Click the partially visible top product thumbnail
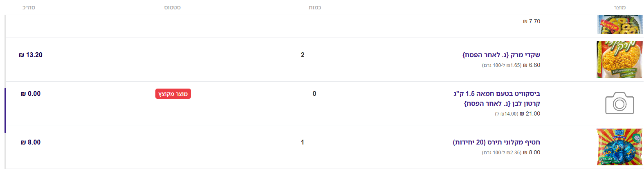The width and height of the screenshot is (644, 169). click(619, 25)
